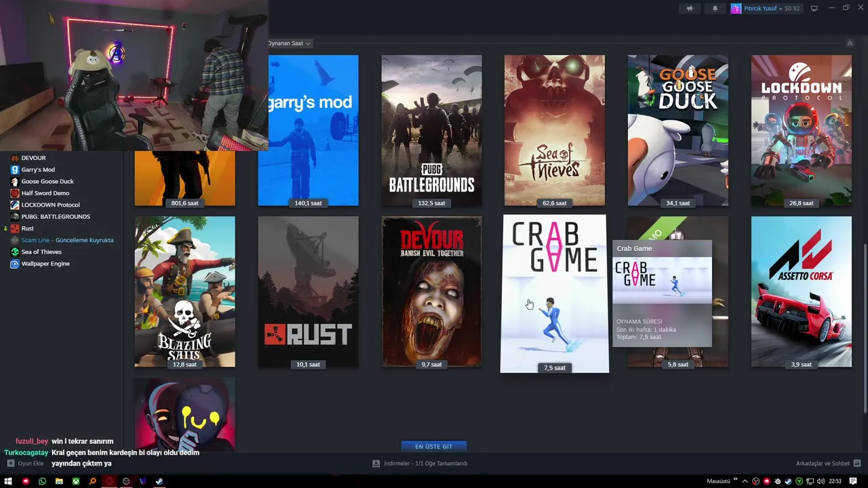
Task: Select DEVOUR in the library list
Action: click(x=33, y=158)
